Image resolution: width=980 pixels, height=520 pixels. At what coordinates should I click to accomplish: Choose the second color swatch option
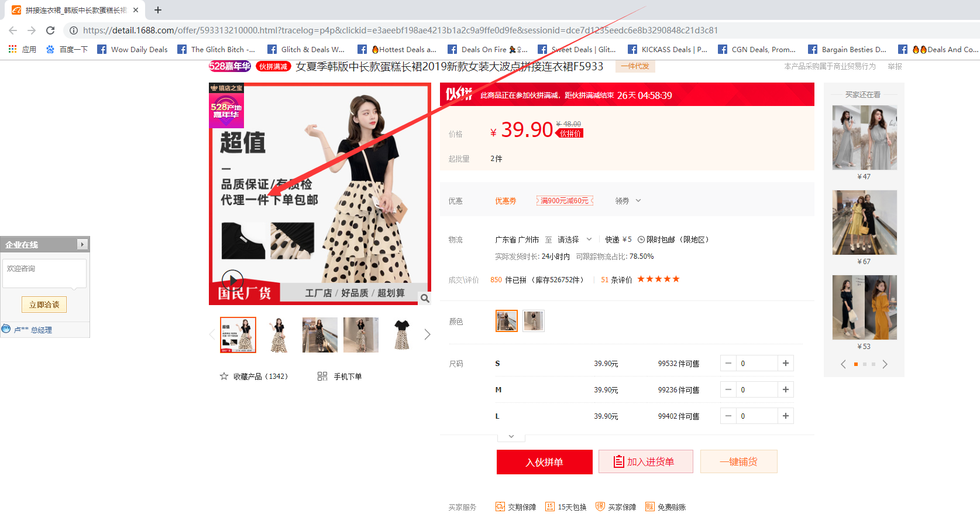(534, 321)
